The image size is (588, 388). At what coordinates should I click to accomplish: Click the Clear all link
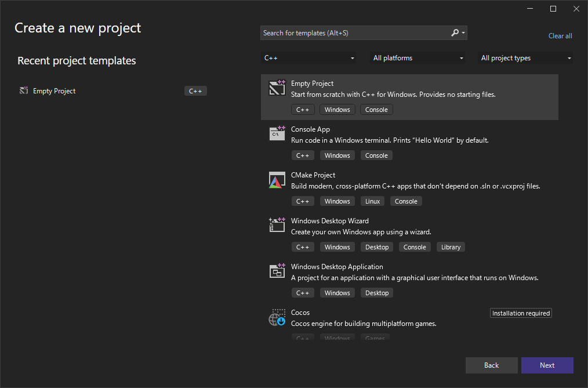pos(560,36)
